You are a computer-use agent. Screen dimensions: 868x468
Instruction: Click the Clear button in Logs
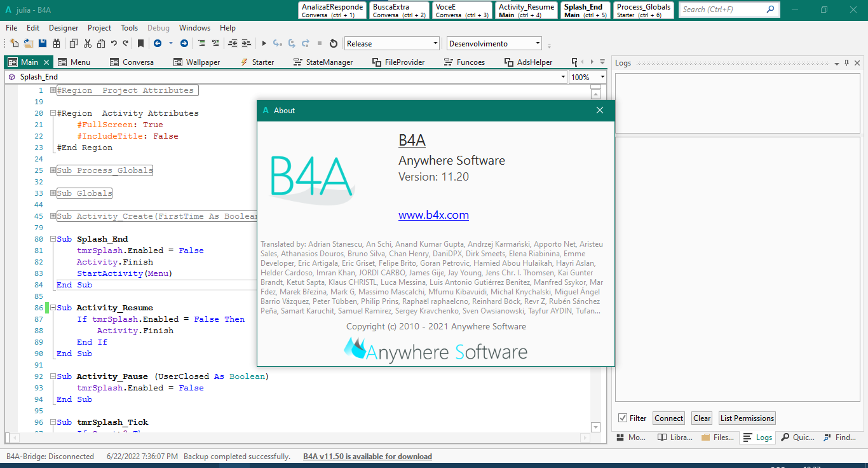click(x=702, y=418)
